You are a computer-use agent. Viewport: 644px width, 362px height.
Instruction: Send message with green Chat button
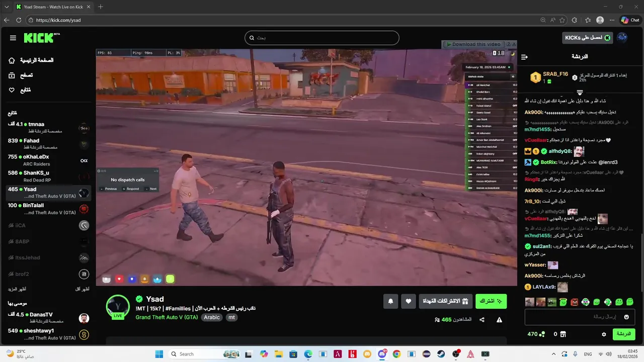623,334
